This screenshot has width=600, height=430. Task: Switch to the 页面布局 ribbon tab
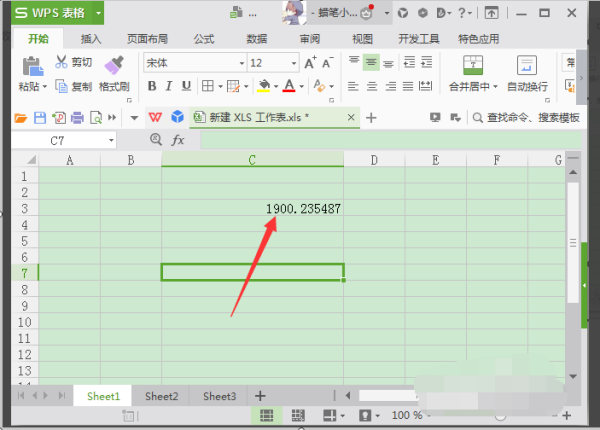click(147, 39)
